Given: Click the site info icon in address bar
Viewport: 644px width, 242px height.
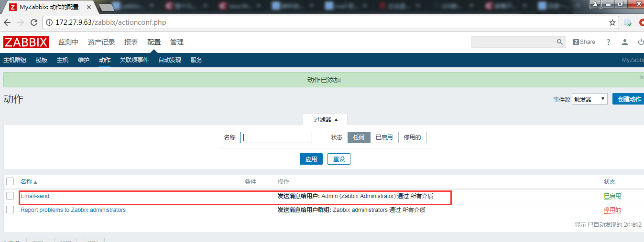Looking at the screenshot, I should [x=49, y=22].
